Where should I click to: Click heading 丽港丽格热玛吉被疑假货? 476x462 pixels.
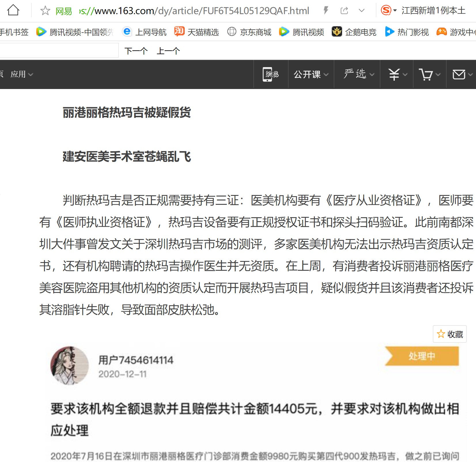(127, 113)
